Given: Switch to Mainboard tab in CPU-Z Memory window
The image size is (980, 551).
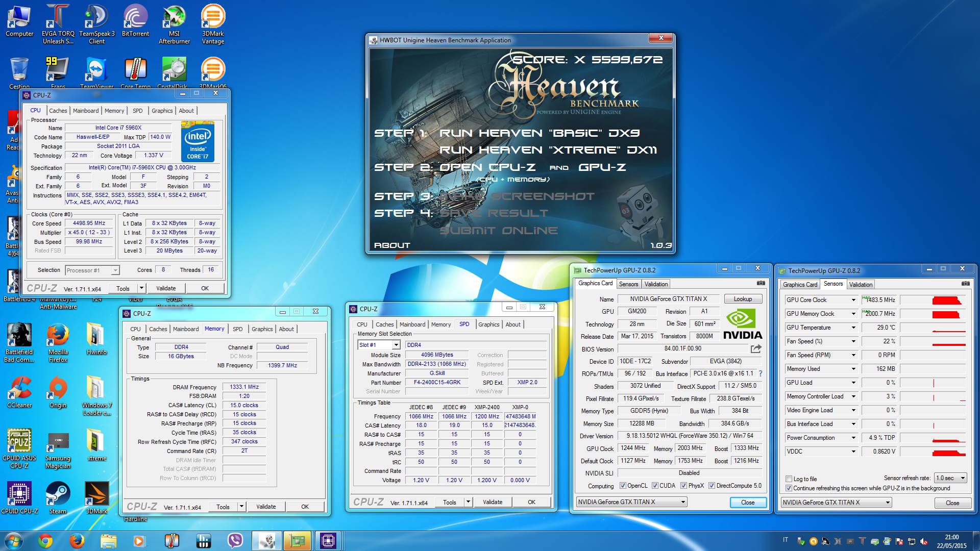Looking at the screenshot, I should coord(186,329).
